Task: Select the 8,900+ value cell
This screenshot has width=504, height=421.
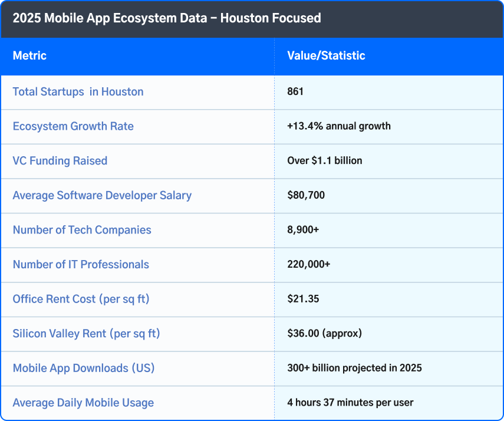Action: 303,230
